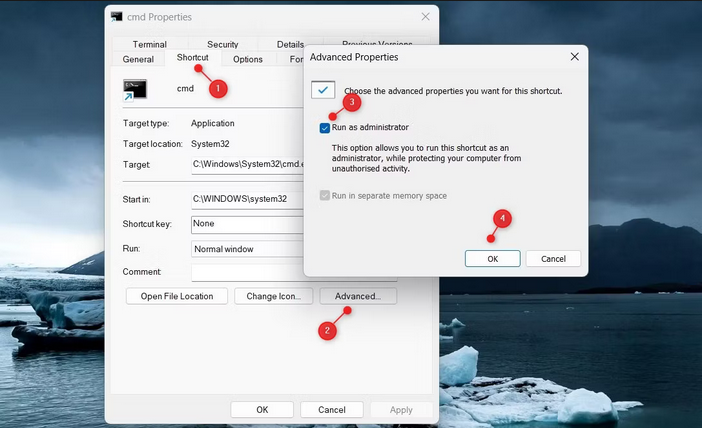
Task: Open Advanced shortcut settings
Action: [358, 296]
